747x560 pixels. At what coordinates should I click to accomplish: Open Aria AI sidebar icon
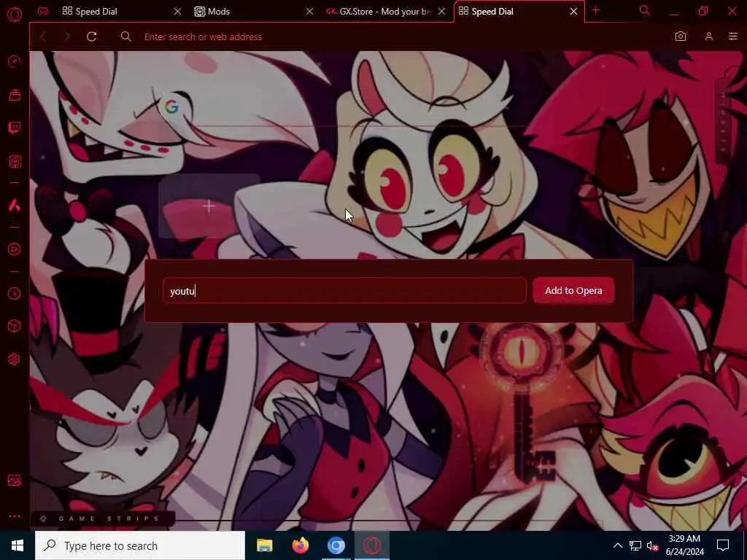click(15, 205)
